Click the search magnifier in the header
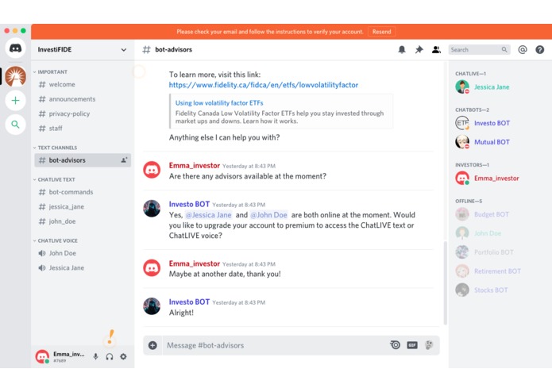This screenshot has height=392, width=552. coord(504,49)
